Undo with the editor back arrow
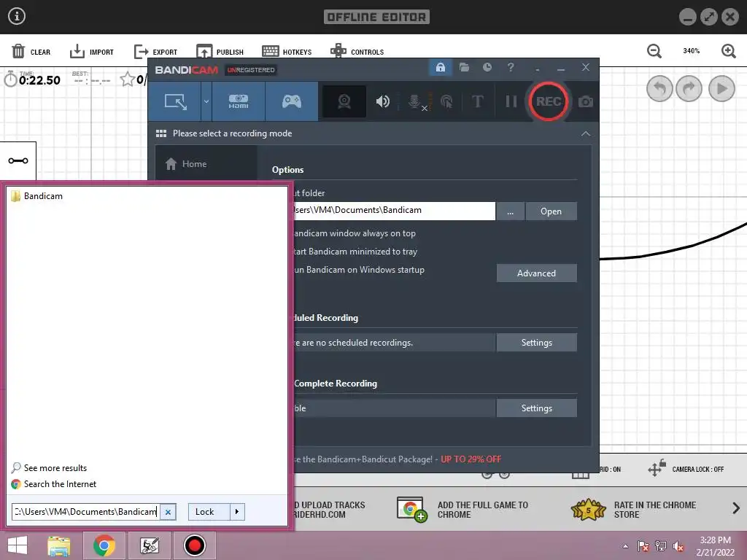Screen dimensions: 747x560 (x=659, y=88)
